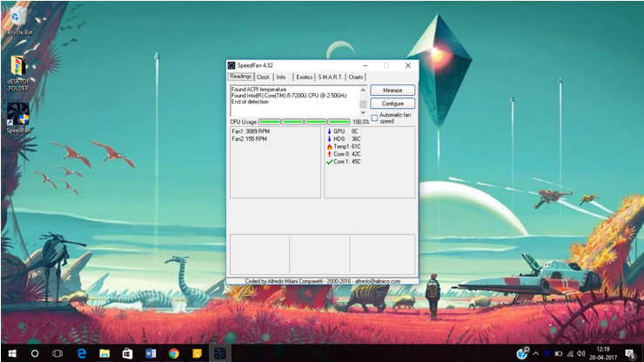The width and height of the screenshot is (644, 362).
Task: Click the Core 1: 45C reading
Action: pyautogui.click(x=347, y=162)
